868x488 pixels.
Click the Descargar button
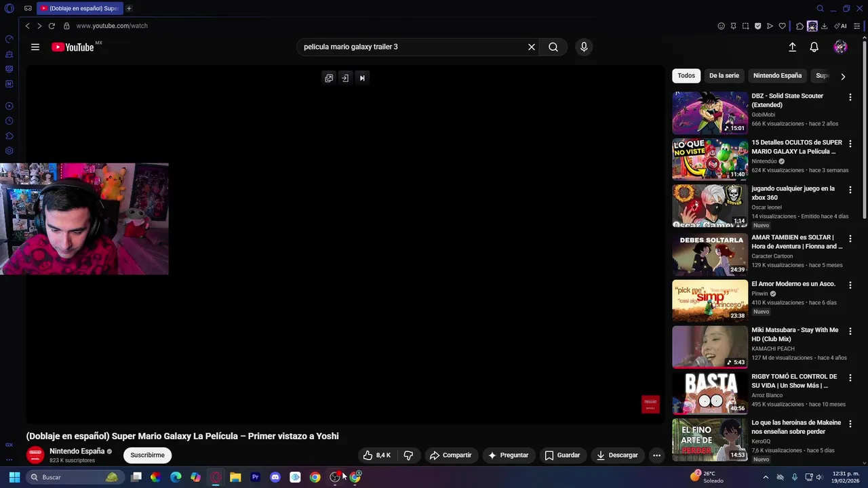point(617,455)
